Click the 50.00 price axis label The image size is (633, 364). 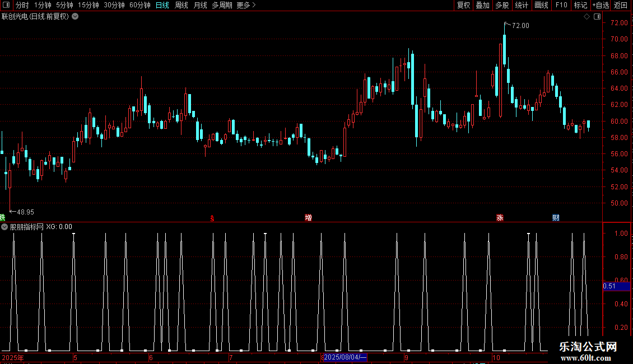click(x=619, y=203)
